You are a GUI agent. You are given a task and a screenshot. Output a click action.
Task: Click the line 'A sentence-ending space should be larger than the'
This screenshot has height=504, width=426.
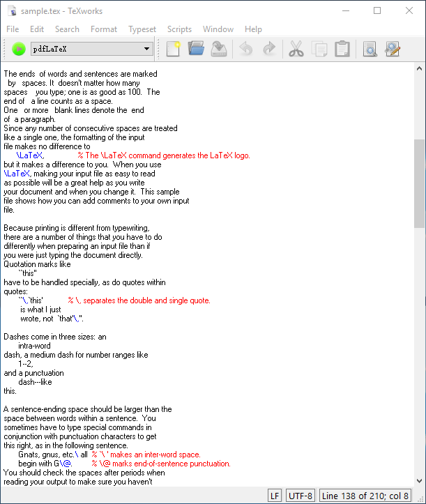pos(88,409)
